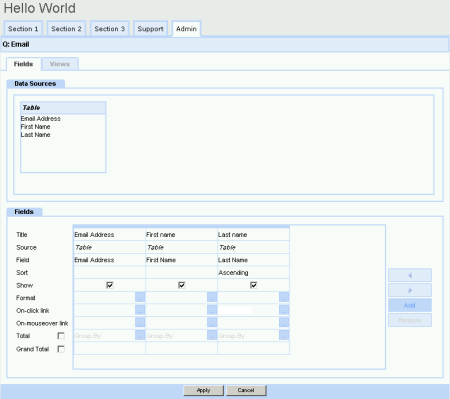450x399 pixels.
Task: Expand Group By dropdown for Email Address column
Action: click(140, 335)
